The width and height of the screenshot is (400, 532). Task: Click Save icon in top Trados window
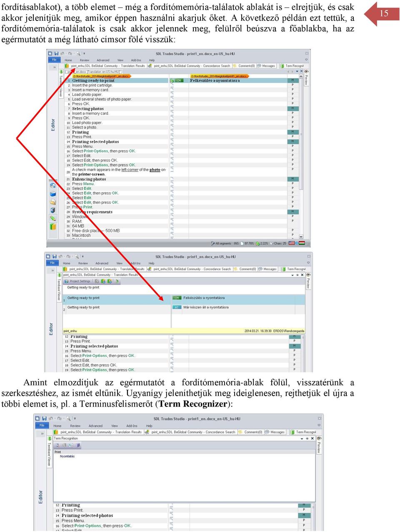(x=56, y=53)
